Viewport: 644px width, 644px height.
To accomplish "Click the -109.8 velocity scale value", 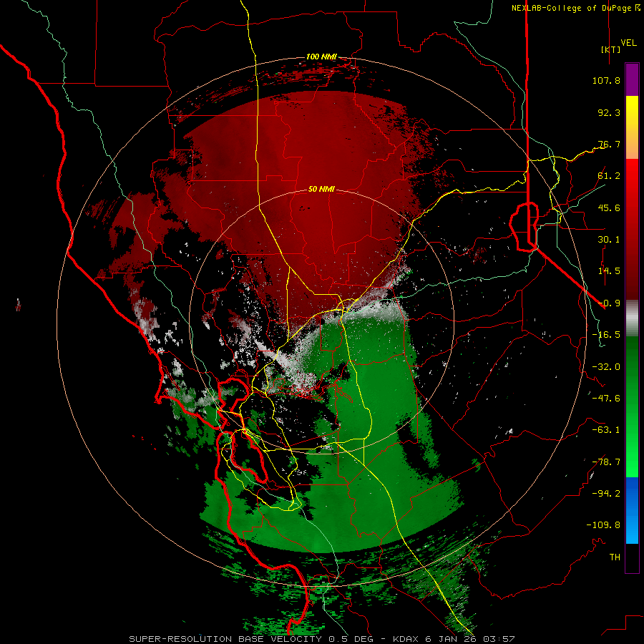I will [x=603, y=525].
